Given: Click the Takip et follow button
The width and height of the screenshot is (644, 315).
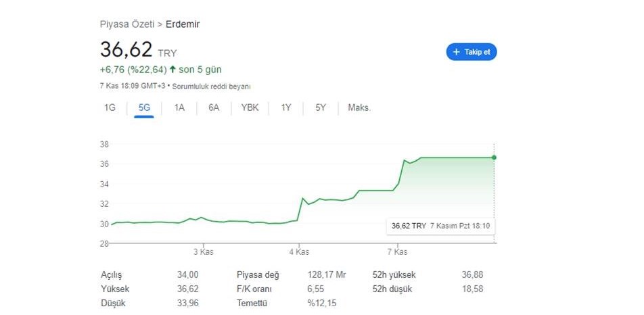Looking at the screenshot, I should pyautogui.click(x=471, y=52).
